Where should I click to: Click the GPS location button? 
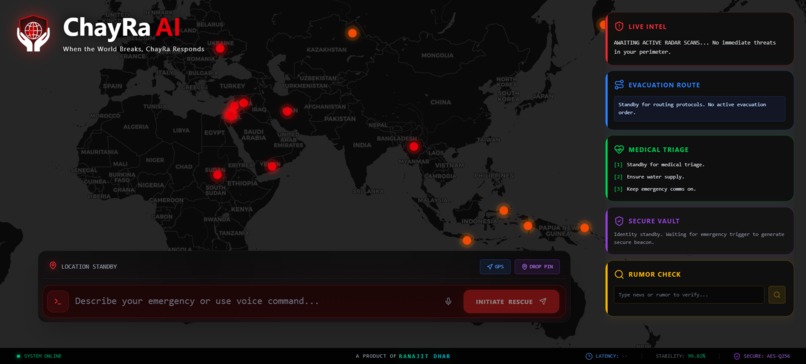(495, 267)
